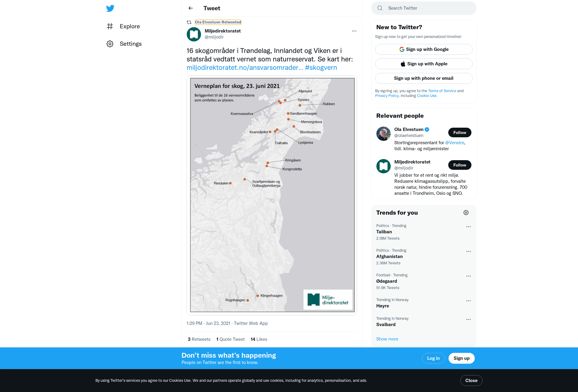Open the Privacy Policy link
The image size is (578, 392).
click(x=387, y=96)
